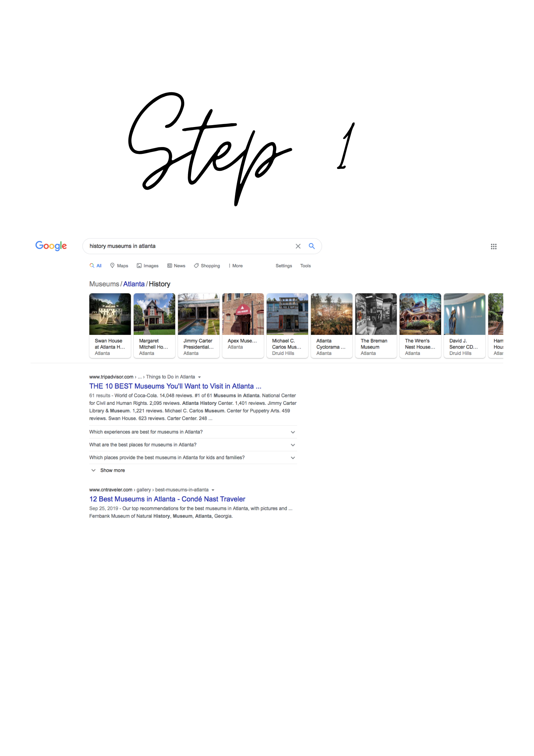Click the Google logo
This screenshot has height=756, width=534.
pyautogui.click(x=51, y=246)
